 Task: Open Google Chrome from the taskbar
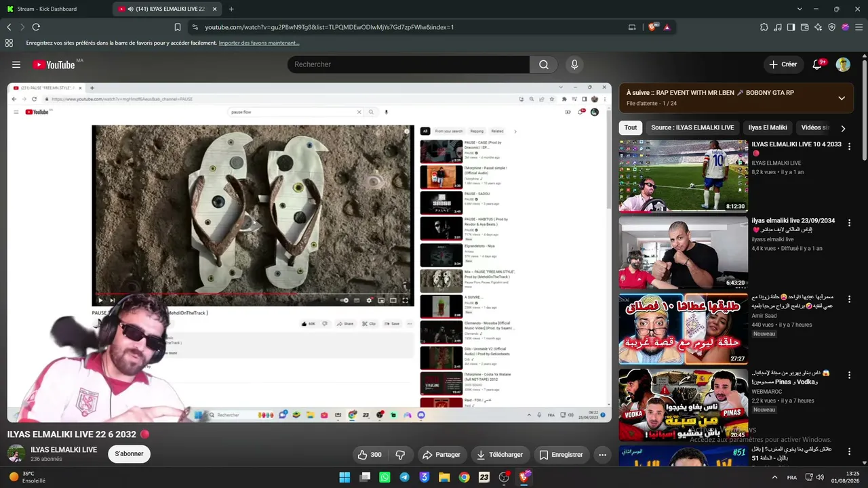pyautogui.click(x=464, y=477)
